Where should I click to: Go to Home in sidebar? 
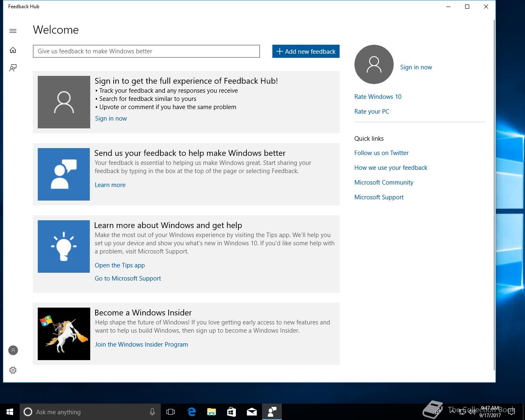tap(13, 50)
